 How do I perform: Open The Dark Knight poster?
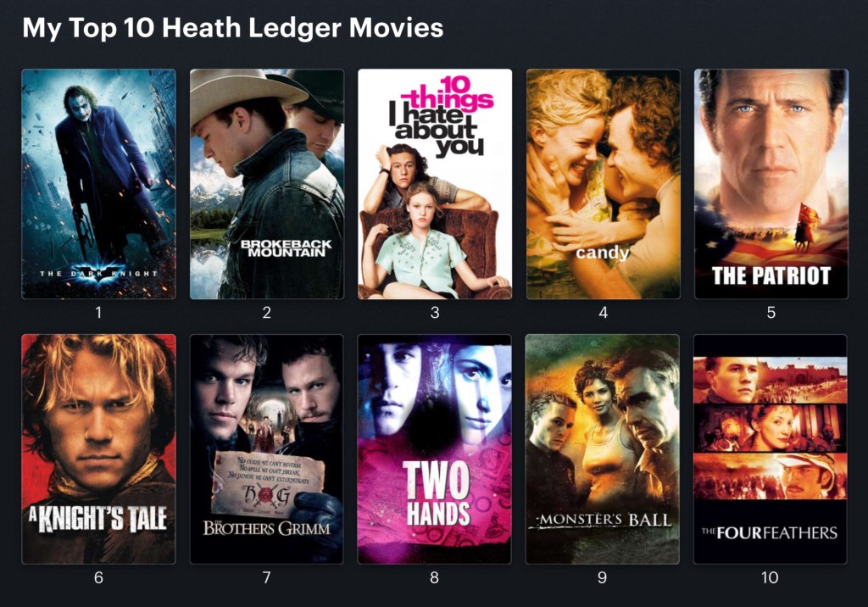pos(98,184)
